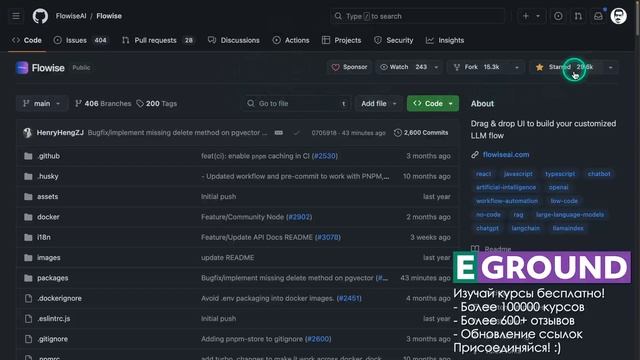Screen dimensions: 640x360
Task: Open the assets folder
Action: (47, 197)
